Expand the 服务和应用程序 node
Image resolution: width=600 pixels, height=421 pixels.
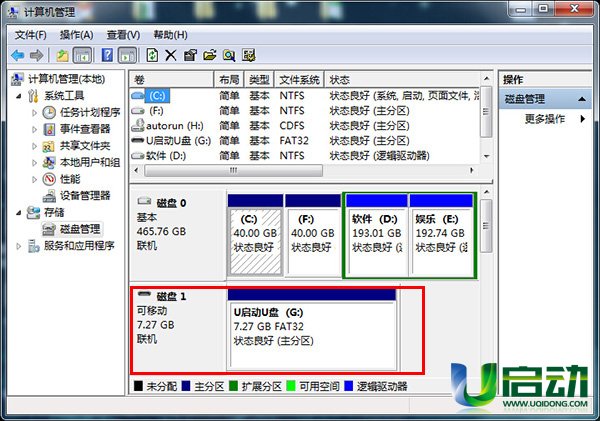click(x=19, y=246)
